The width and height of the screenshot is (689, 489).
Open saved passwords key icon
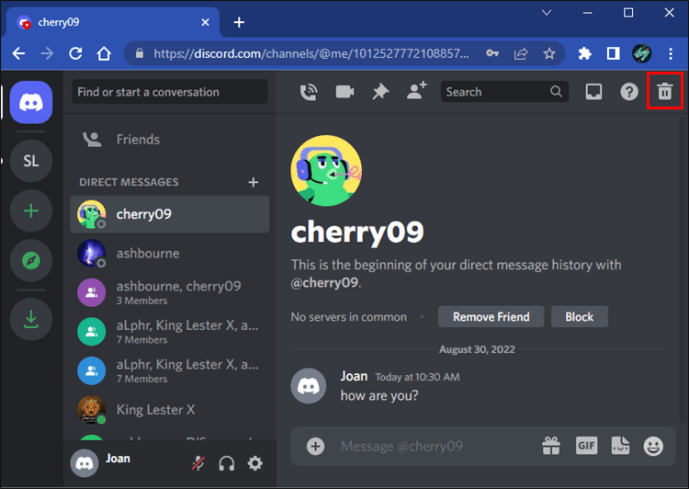click(x=492, y=54)
